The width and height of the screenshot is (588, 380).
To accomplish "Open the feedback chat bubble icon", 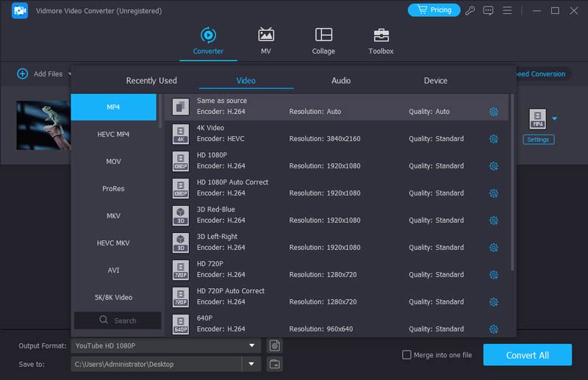I will [488, 10].
